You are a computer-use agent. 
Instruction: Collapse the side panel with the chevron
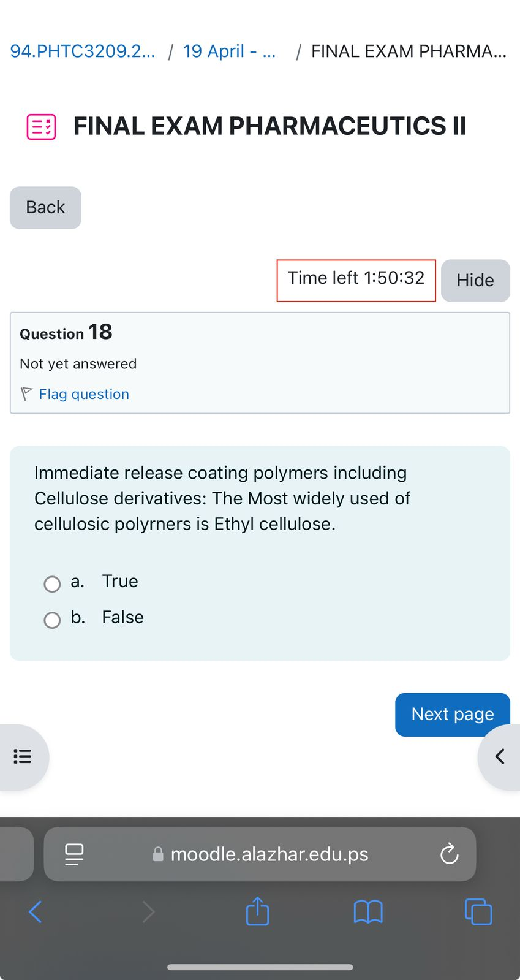(499, 756)
